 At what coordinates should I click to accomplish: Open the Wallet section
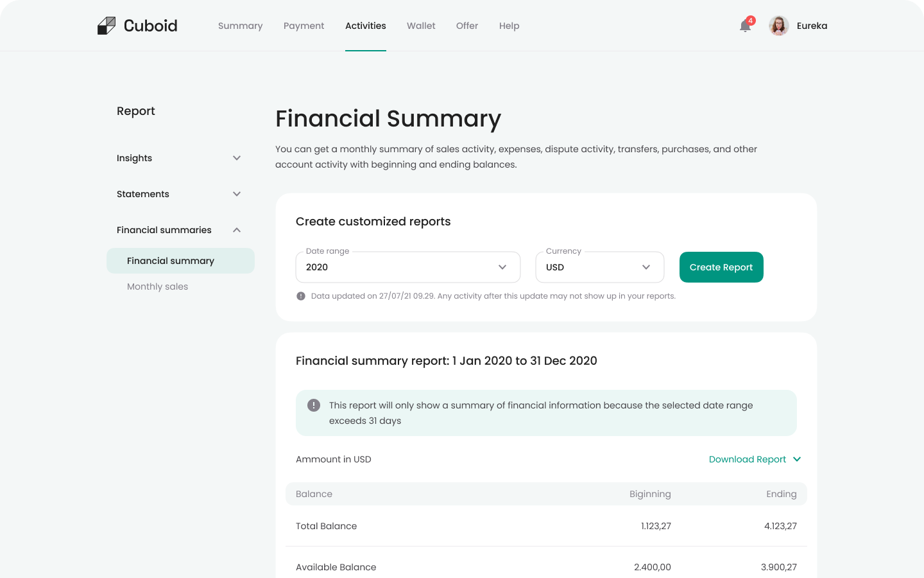[421, 26]
